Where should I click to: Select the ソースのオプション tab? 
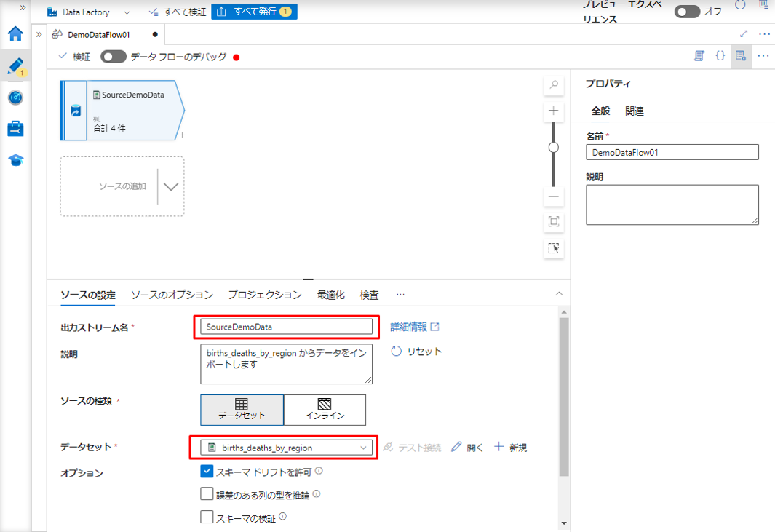(x=172, y=295)
